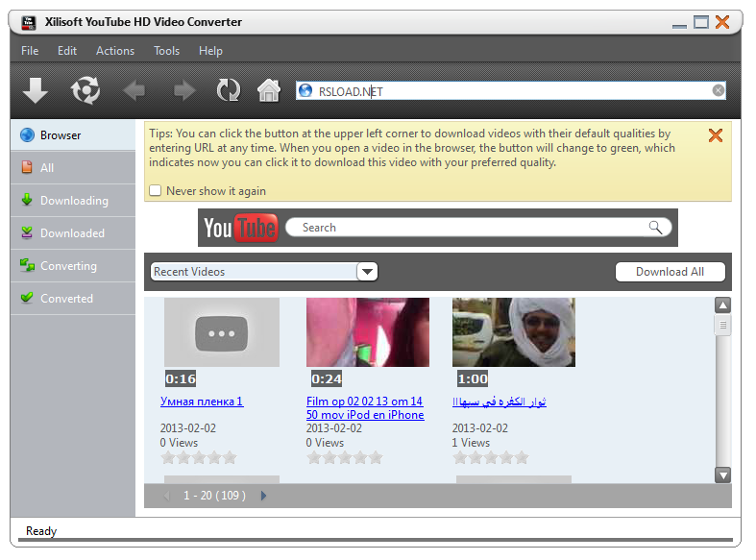
Task: Open the Edit menu
Action: tap(67, 51)
